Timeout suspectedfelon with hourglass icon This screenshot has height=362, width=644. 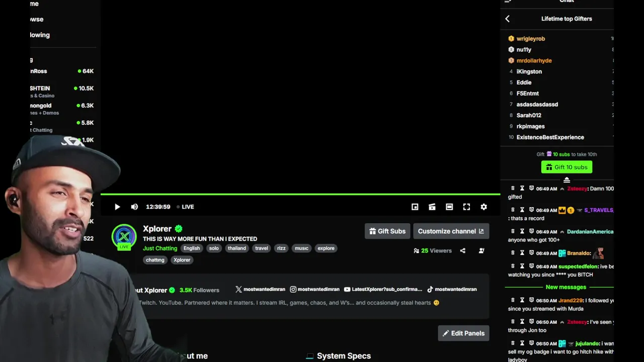point(522,266)
